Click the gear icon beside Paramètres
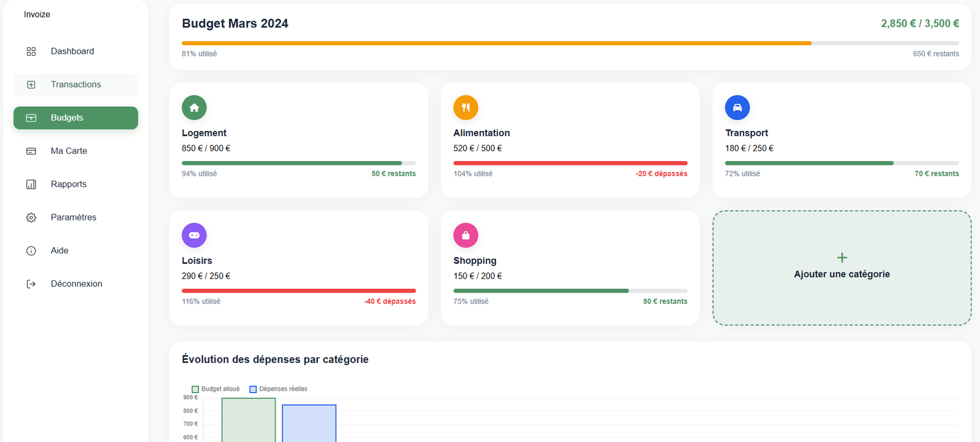Screen dimensions: 980x442 [31, 217]
